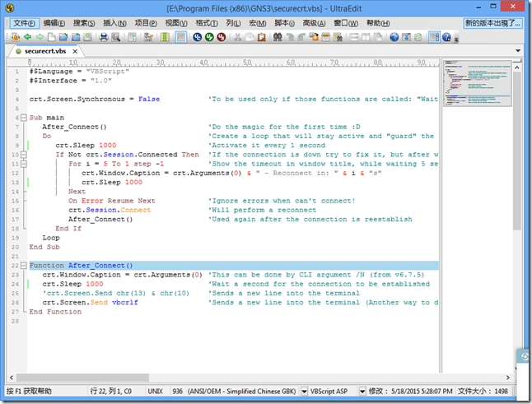Click the crt.Session.Connect code line
This screenshot has height=404, width=532.
click(110, 210)
